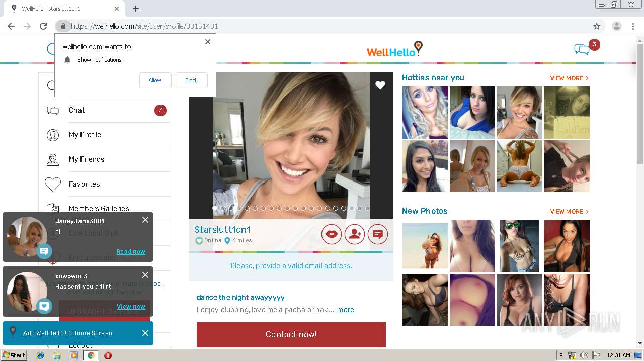View site info lock icon
Screen dimensions: 644x362
click(63, 26)
